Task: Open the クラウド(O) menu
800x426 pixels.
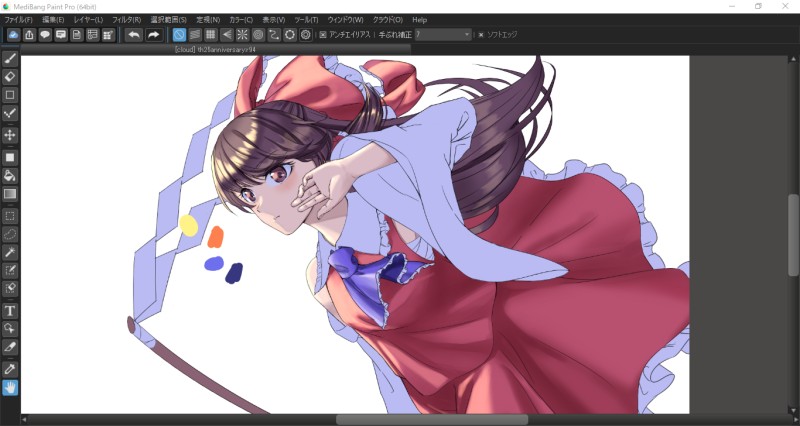Action: 388,20
